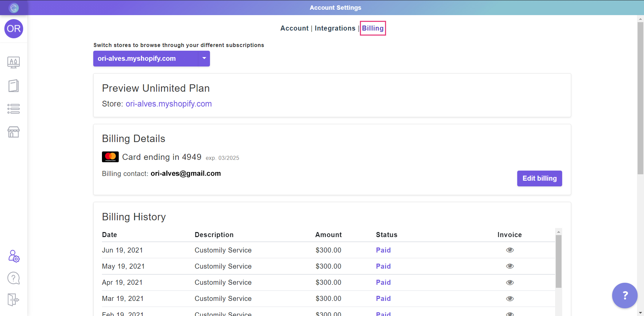View invoice for Jun 19, 2021

click(x=510, y=250)
